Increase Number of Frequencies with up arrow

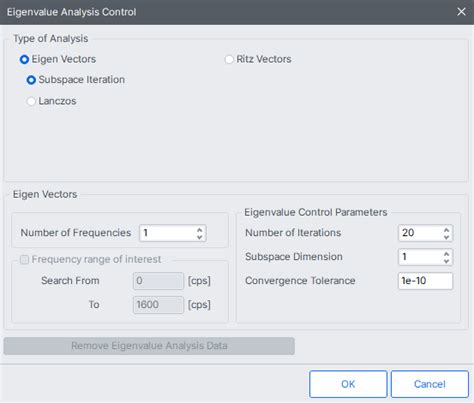point(199,230)
